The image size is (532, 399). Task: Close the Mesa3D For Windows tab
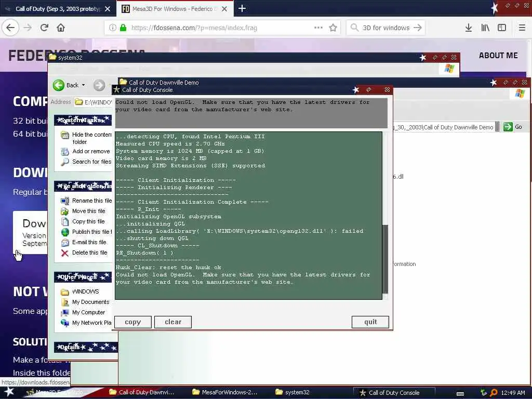coord(224,9)
